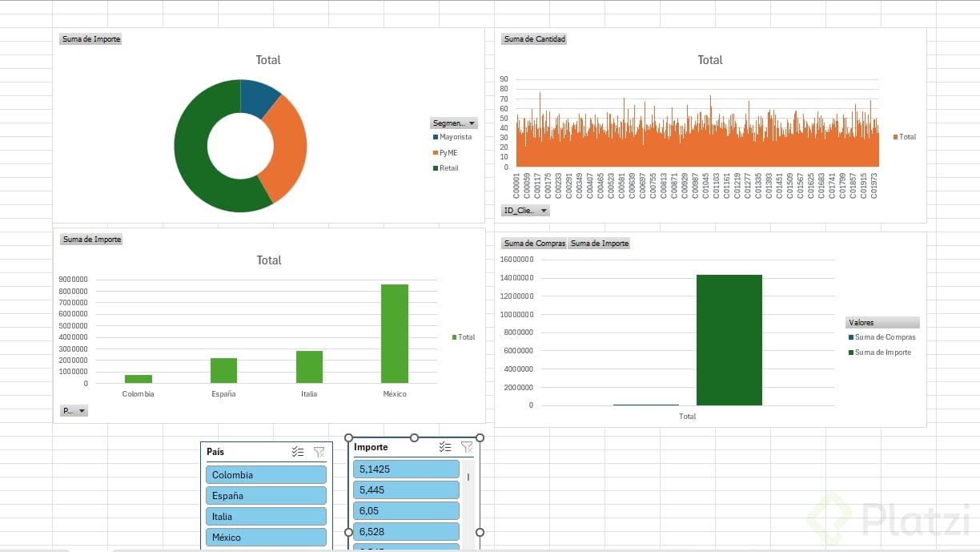
Task: Select 5,1425 in the Importe slicer
Action: tap(406, 469)
